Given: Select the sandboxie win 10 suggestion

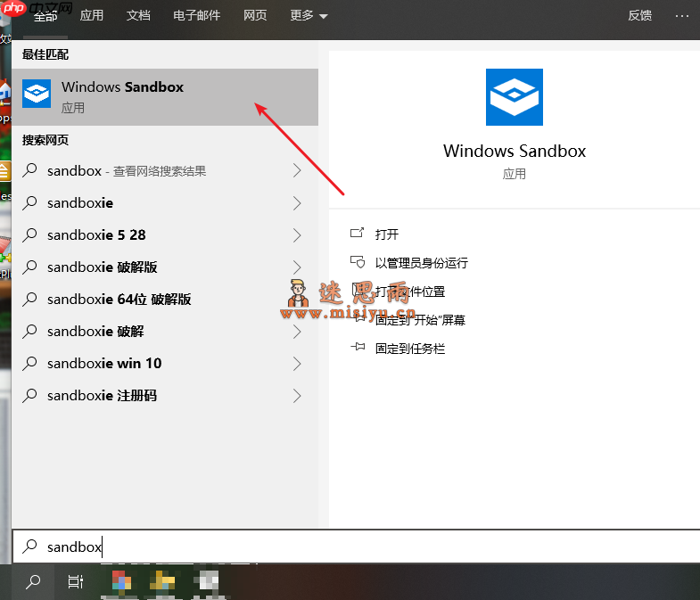Looking at the screenshot, I should 165,364.
